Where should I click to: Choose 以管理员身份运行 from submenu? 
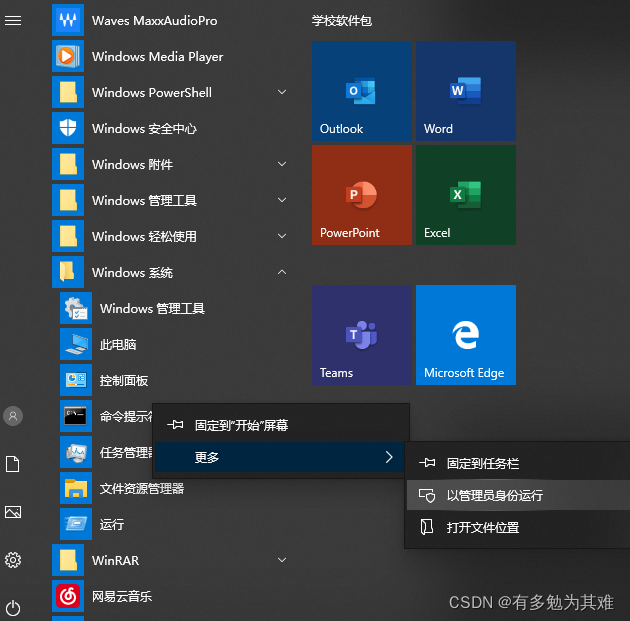coord(518,495)
